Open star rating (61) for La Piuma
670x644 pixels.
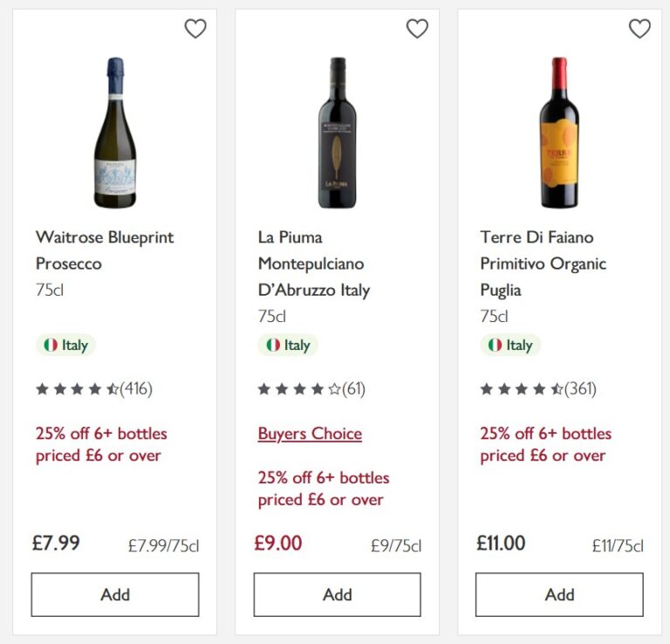[x=311, y=389]
